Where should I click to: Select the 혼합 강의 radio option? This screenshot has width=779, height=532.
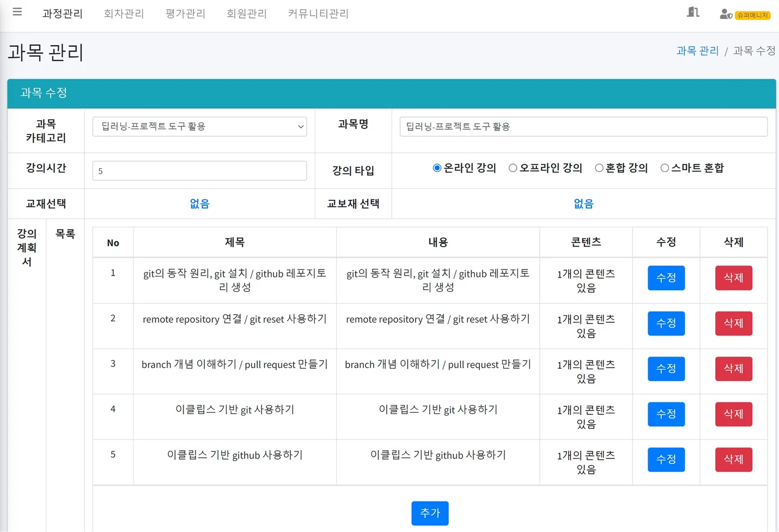point(599,168)
